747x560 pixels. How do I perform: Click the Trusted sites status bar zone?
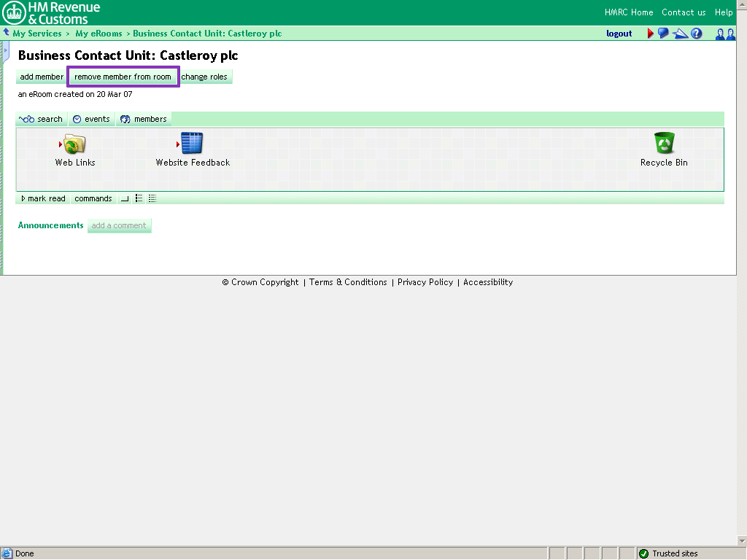pos(674,553)
